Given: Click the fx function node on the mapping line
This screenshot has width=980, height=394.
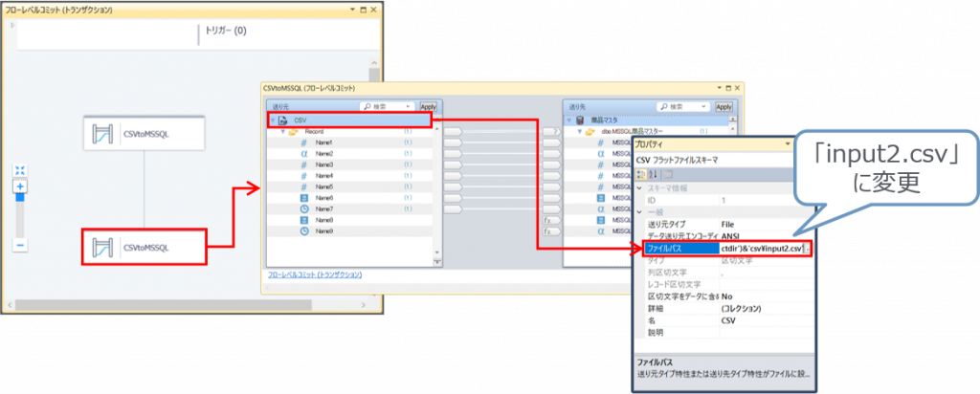Looking at the screenshot, I should click(x=551, y=219).
